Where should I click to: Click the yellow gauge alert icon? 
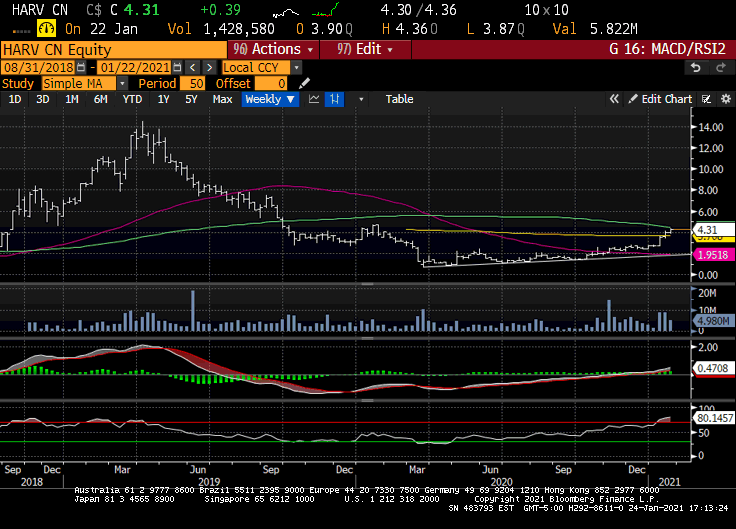click(x=46, y=29)
